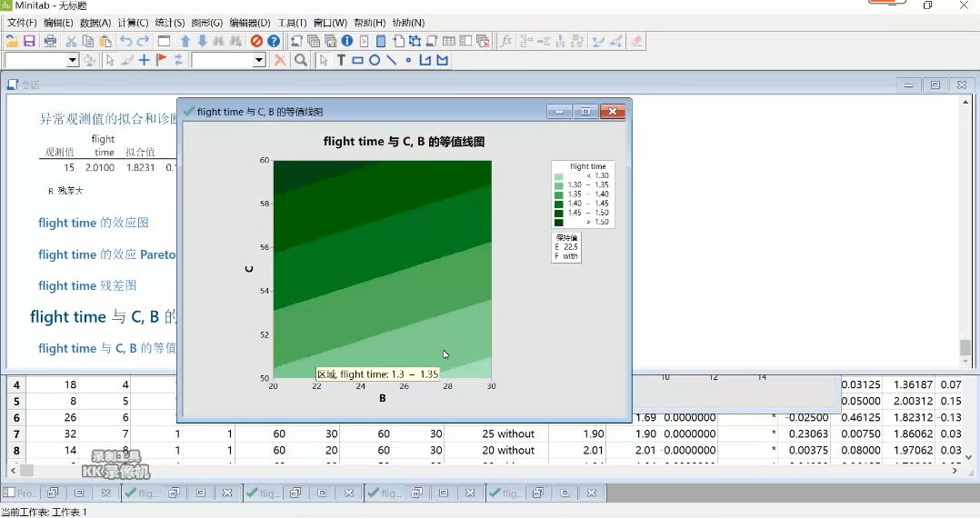The image size is (980, 518).
Task: Follow the 'flight time 的效应 Pareto' link
Action: click(107, 254)
